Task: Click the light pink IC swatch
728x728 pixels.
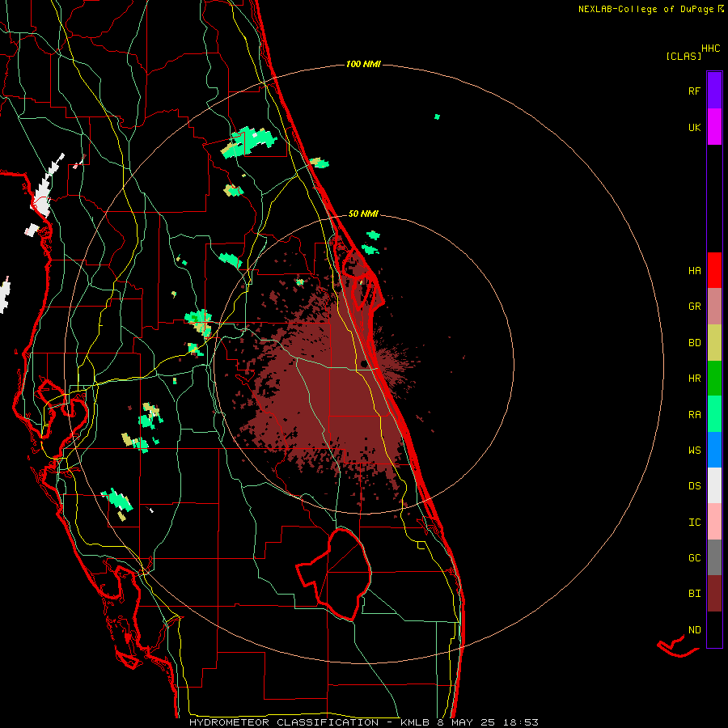Action: [714, 522]
